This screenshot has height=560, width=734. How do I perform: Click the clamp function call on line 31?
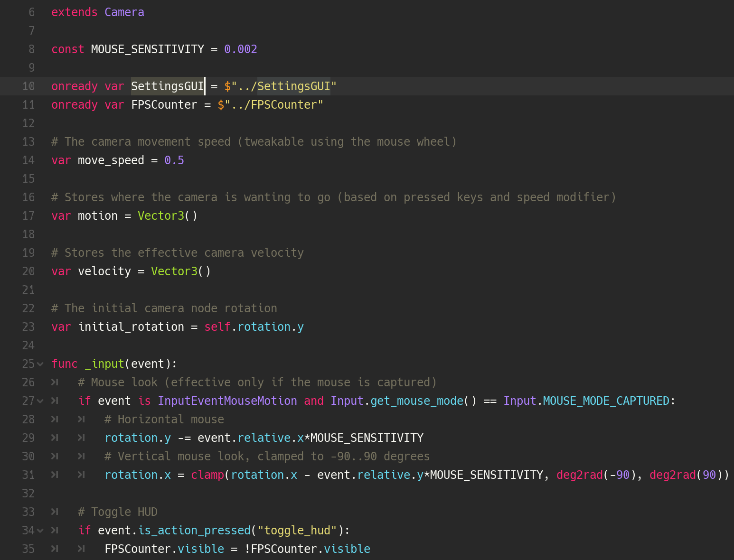(207, 475)
